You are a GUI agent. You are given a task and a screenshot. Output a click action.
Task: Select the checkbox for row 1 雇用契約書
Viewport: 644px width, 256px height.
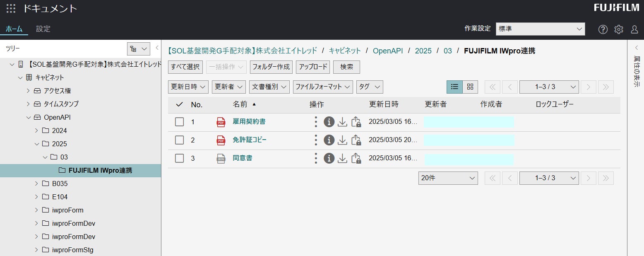pyautogui.click(x=179, y=122)
